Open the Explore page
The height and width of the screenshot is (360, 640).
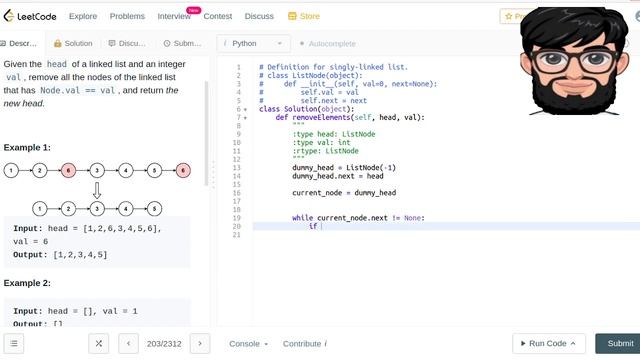tap(83, 16)
